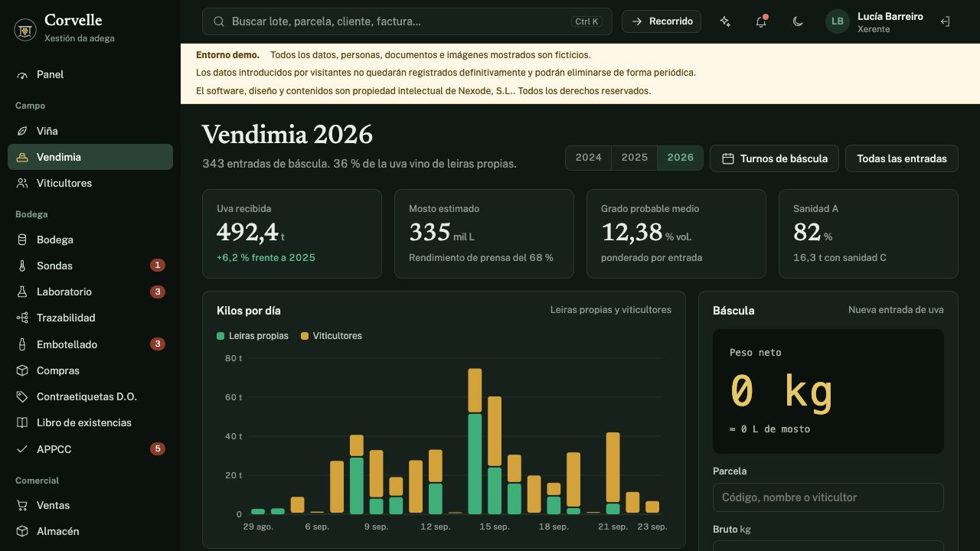Select the Vendimia basket icon
980x551 pixels.
point(22,158)
